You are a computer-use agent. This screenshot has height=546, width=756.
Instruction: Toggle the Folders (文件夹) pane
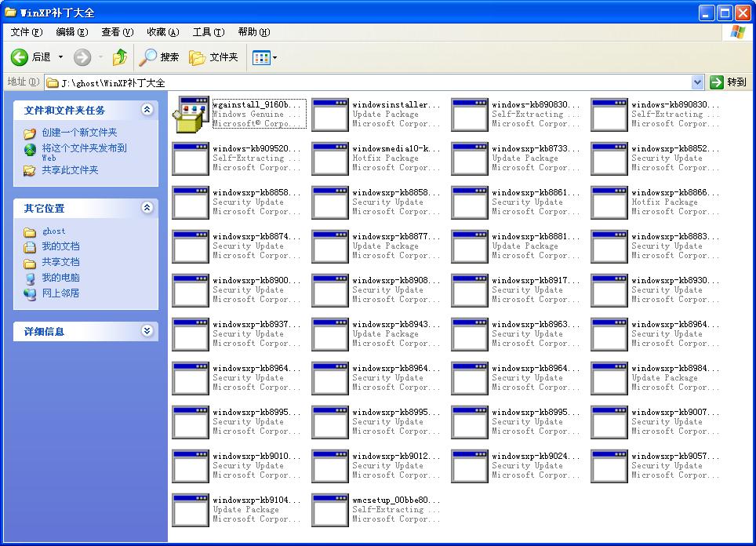pos(213,57)
